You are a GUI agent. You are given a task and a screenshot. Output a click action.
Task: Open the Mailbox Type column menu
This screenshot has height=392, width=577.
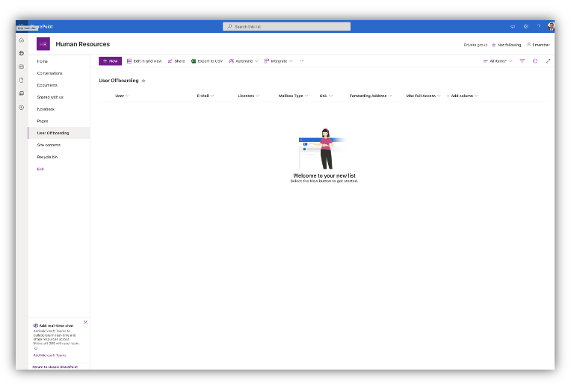coord(293,96)
